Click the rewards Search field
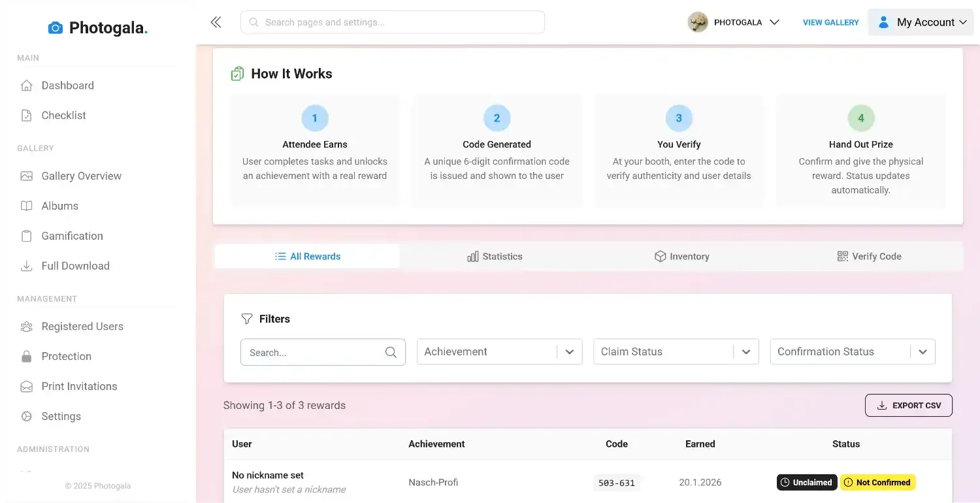Screen dimensions: 980x503 [314, 351]
